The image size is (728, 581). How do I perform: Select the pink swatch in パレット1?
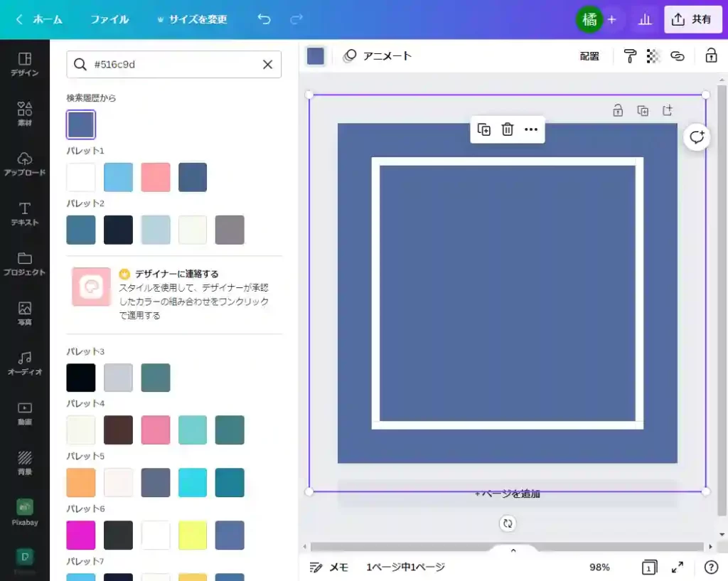point(156,177)
